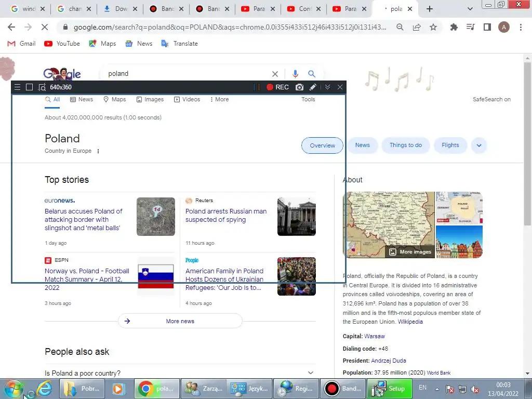This screenshot has width=532, height=399.
Task: Click the muted volume tray icon
Action: pyautogui.click(x=475, y=389)
